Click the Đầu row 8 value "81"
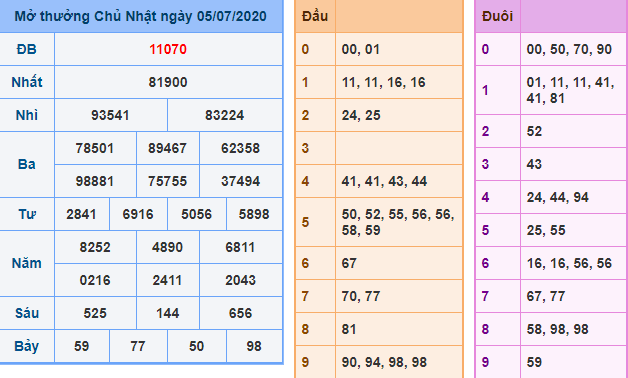This screenshot has height=378, width=628. pyautogui.click(x=349, y=329)
